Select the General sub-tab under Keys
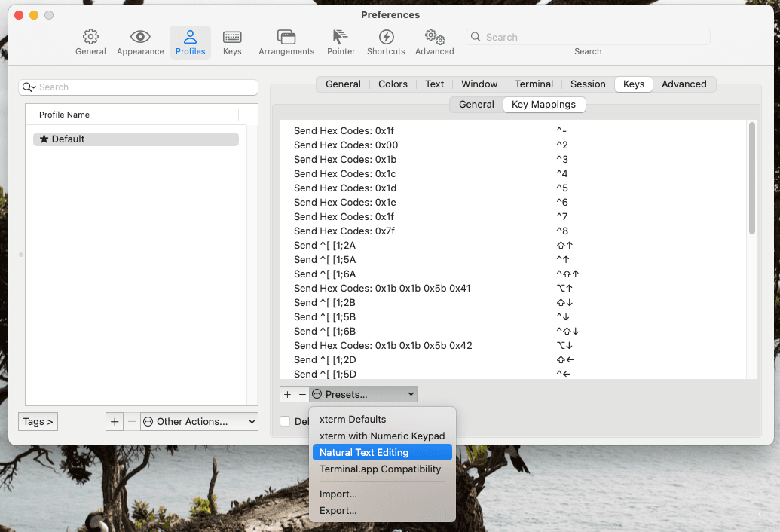This screenshot has width=780, height=532. [476, 105]
